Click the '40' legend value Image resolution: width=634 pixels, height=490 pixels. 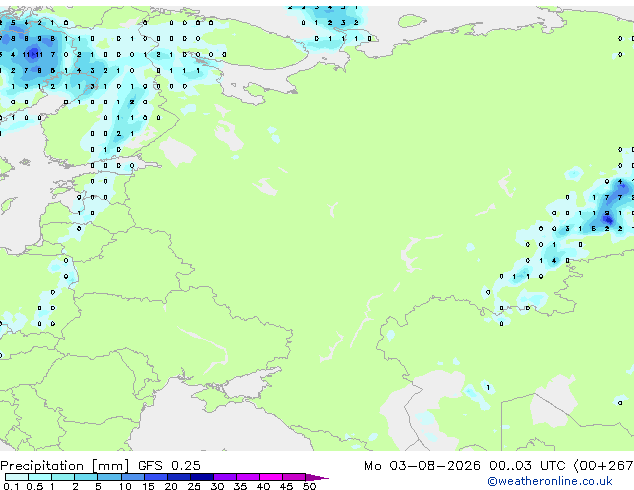263,486
